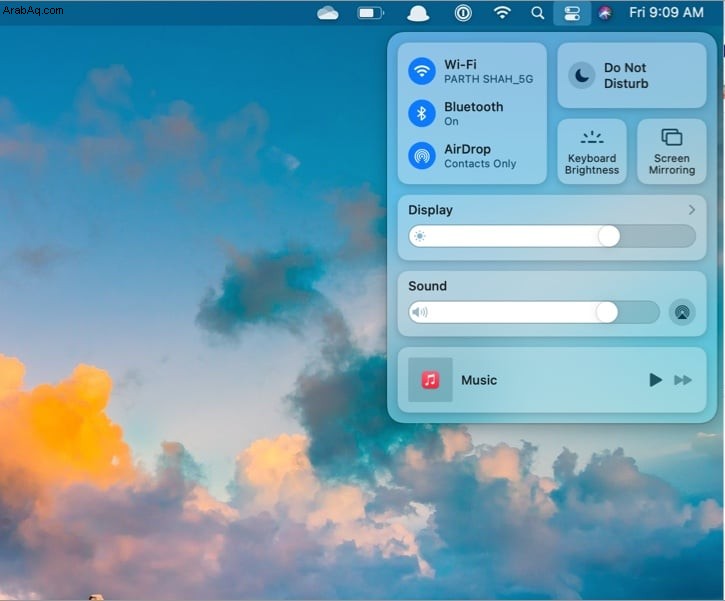Open the cloud status menu bar icon
The width and height of the screenshot is (725, 601).
pos(328,13)
